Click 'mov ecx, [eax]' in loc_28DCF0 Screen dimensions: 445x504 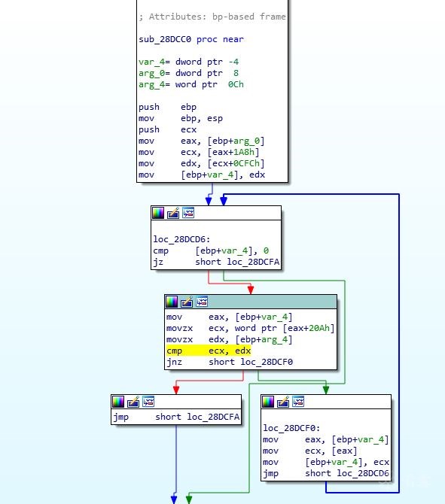pos(310,451)
